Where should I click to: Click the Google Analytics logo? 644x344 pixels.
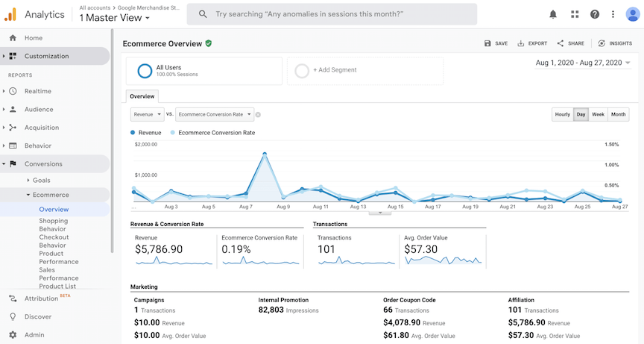tap(10, 14)
